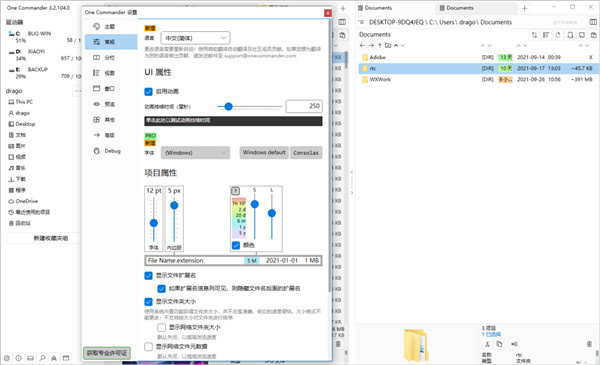Viewport: 600px width, 365px height.
Task: Open the Theme (主题) settings section
Action: pos(111,26)
